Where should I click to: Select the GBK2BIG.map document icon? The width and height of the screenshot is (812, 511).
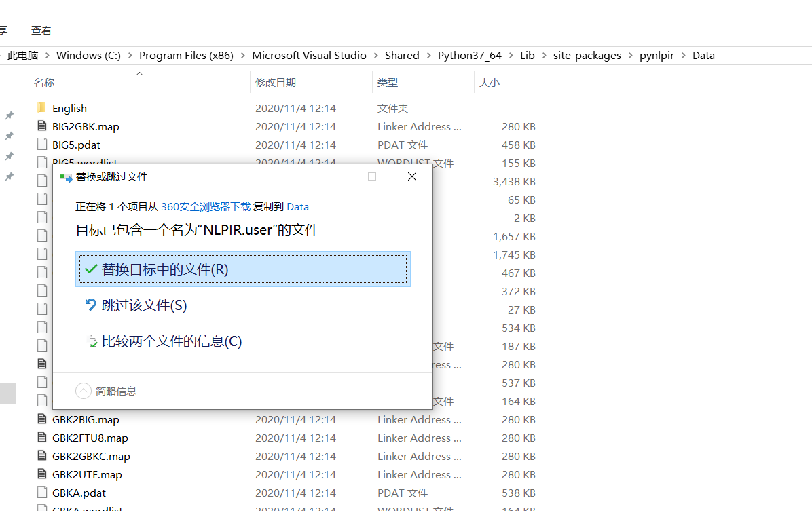coord(42,419)
